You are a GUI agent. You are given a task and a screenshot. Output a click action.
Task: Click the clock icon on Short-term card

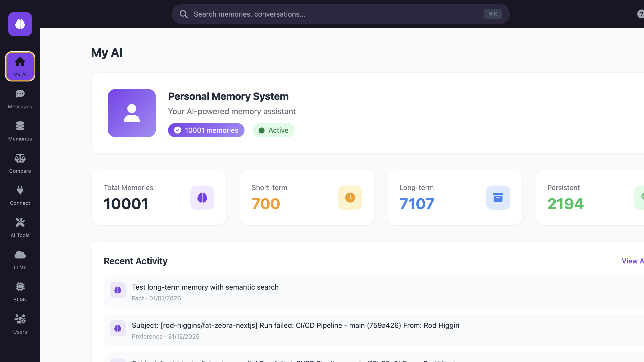350,198
